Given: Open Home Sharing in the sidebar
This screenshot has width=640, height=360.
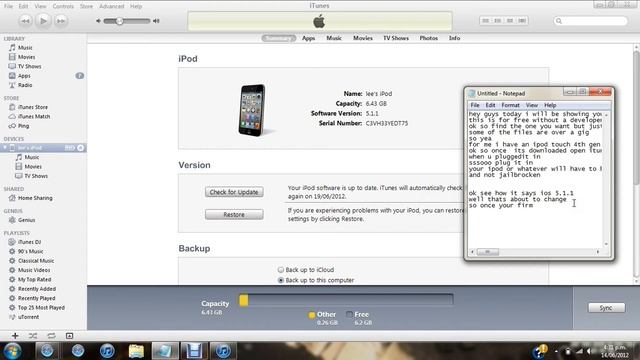Looking at the screenshot, I should pos(35,198).
